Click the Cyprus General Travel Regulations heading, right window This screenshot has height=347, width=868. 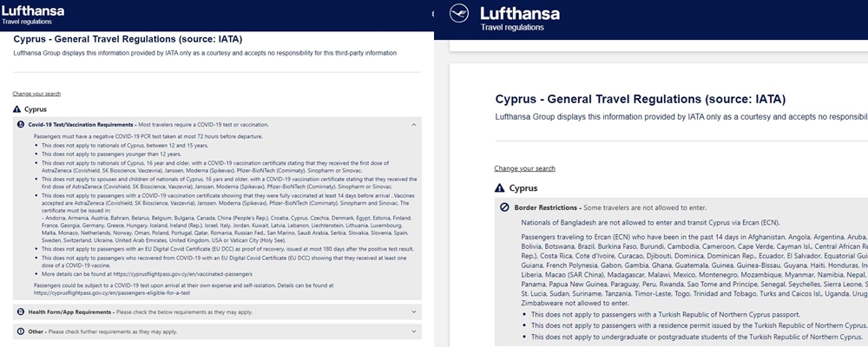click(x=640, y=100)
